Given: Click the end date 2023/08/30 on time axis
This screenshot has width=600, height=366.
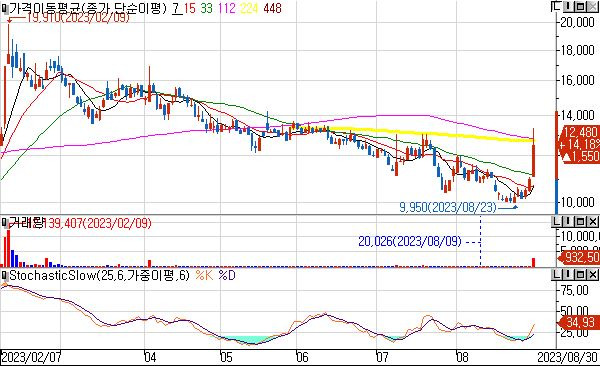Looking at the screenshot, I should 567,358.
